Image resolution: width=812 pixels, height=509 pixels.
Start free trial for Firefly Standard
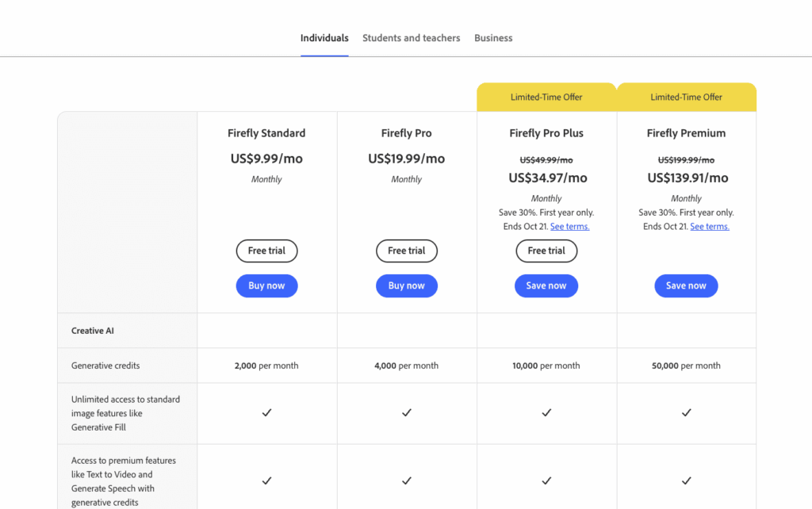click(x=266, y=251)
